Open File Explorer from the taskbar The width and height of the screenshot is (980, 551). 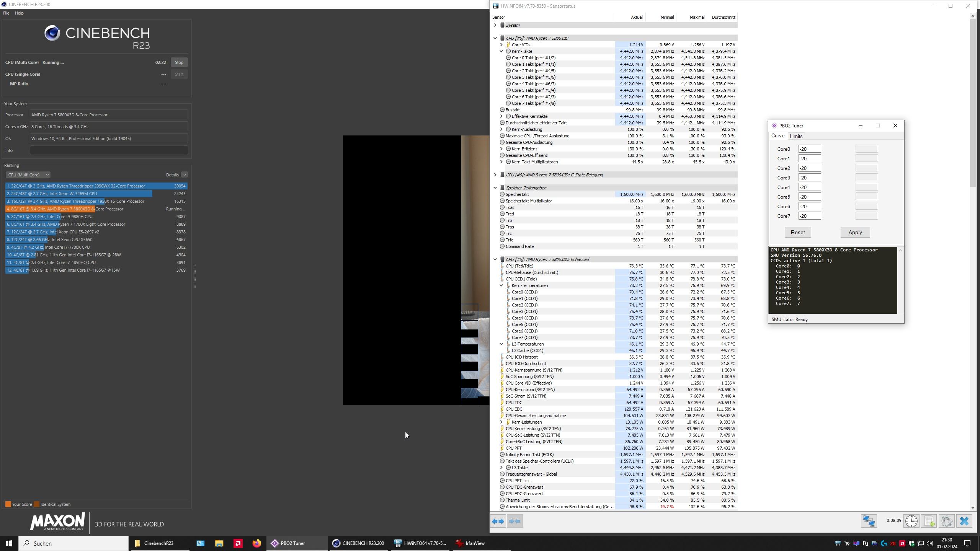(x=219, y=543)
